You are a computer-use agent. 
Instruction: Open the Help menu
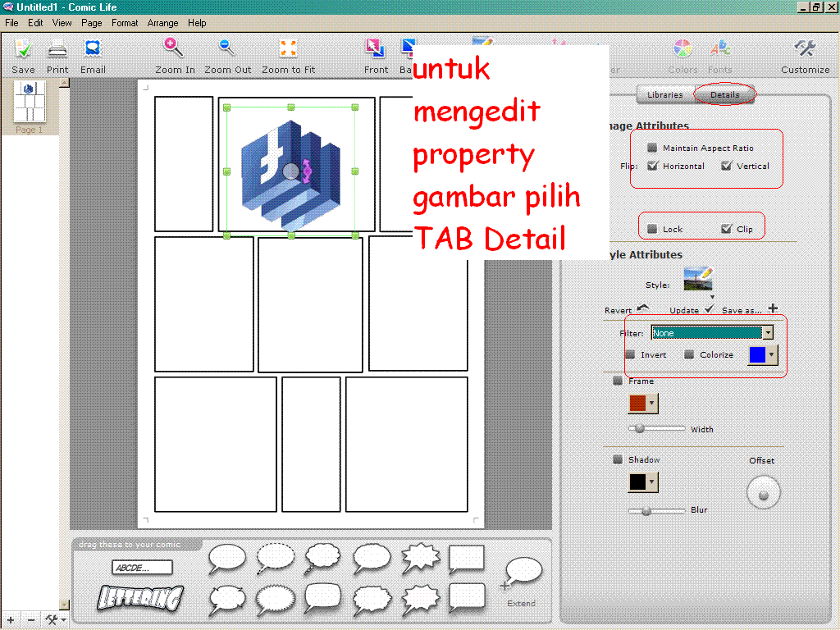pos(197,23)
